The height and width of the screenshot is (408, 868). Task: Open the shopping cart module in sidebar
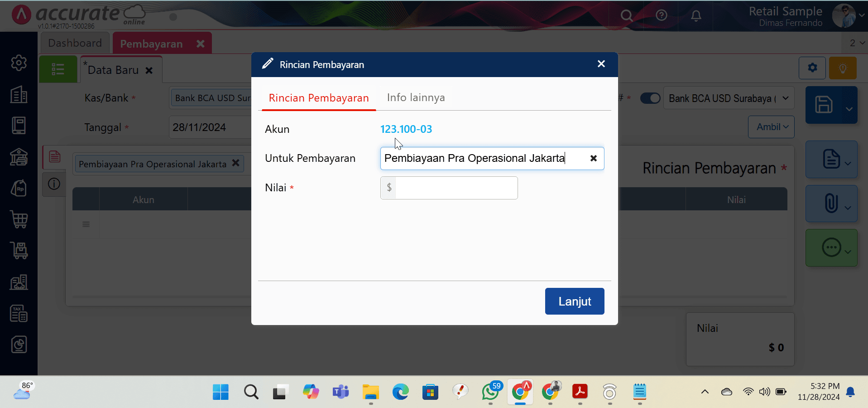19,220
